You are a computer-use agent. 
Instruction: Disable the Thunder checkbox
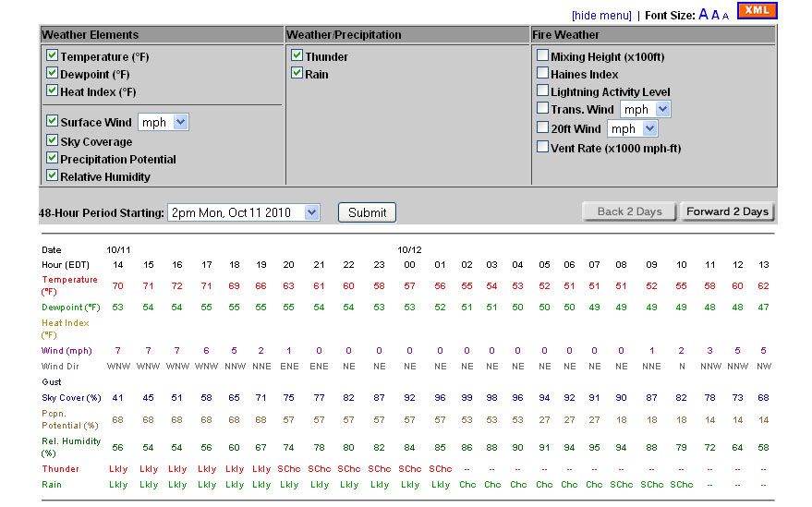pyautogui.click(x=297, y=56)
